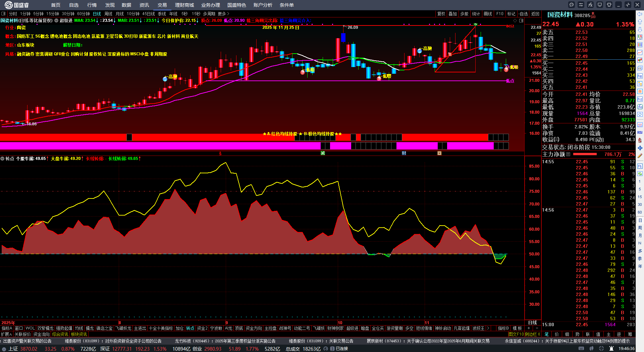
Task: Open the 指标B indicator selector
Action: (503, 329)
